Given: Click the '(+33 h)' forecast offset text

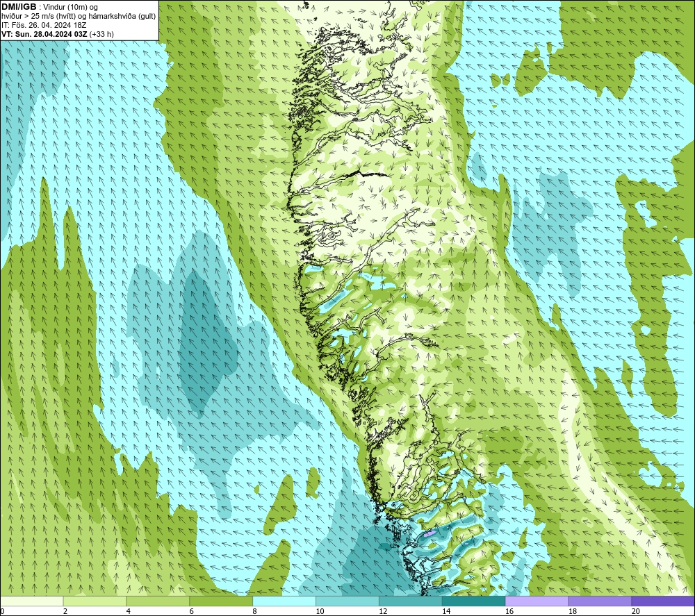Looking at the screenshot, I should [101, 34].
